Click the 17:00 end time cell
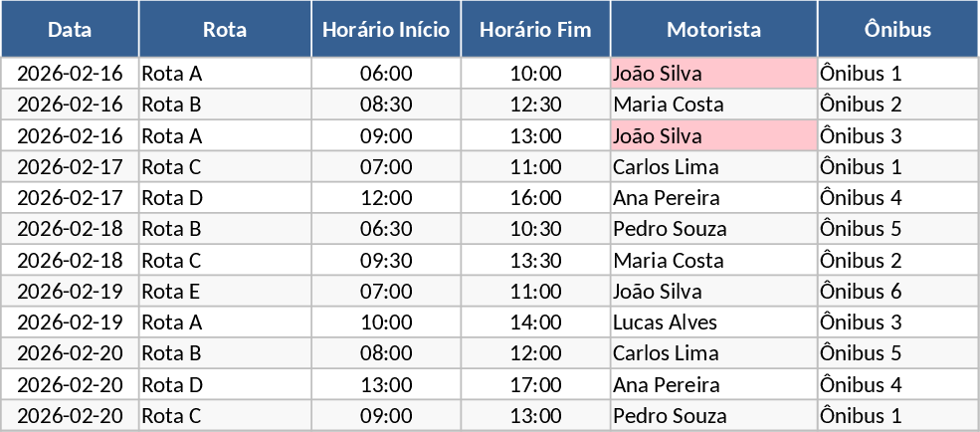The image size is (980, 432). click(535, 384)
